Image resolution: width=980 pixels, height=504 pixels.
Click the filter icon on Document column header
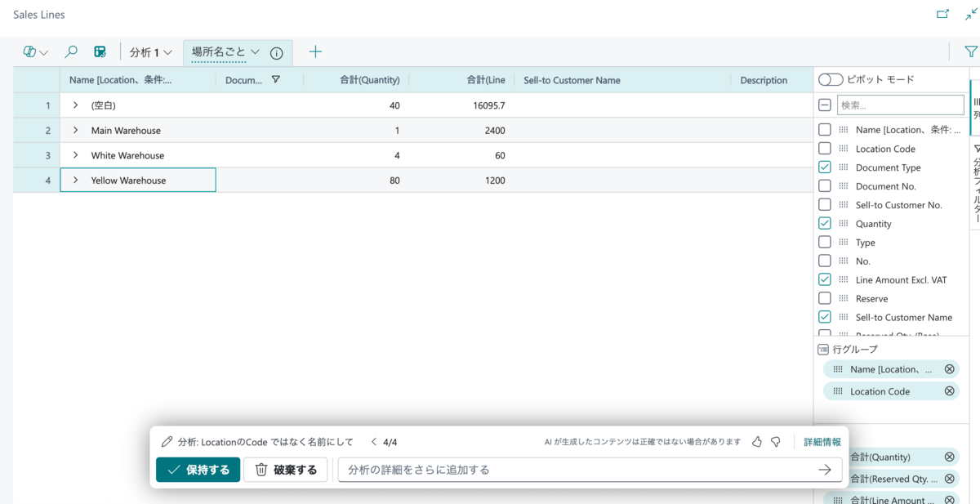pyautogui.click(x=276, y=80)
